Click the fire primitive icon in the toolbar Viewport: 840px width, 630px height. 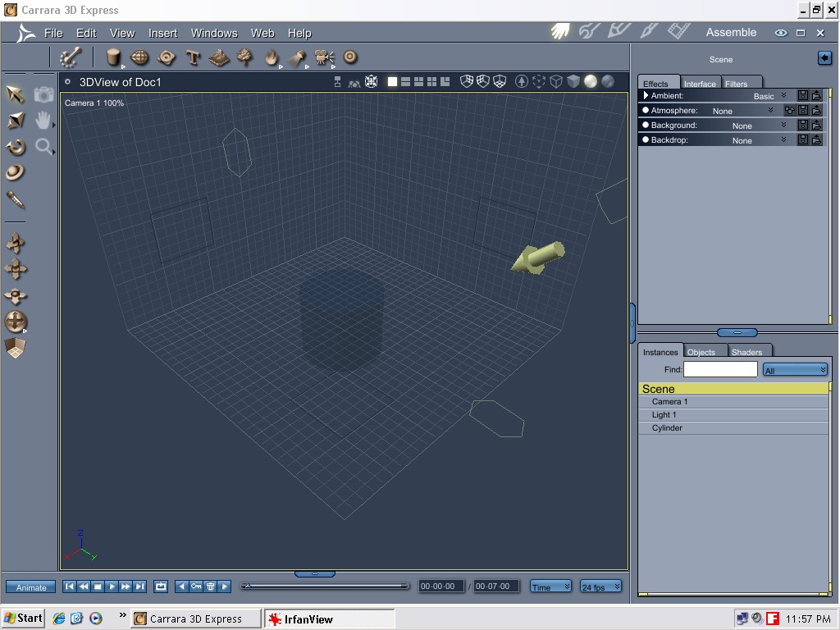click(271, 57)
